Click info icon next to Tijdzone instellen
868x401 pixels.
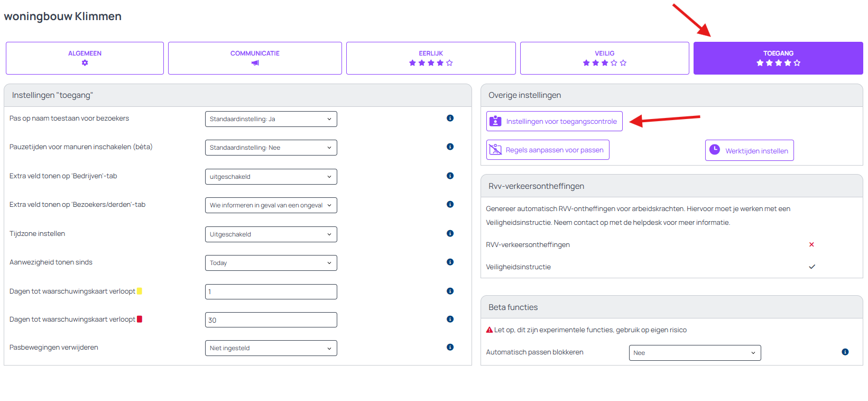[x=450, y=233]
